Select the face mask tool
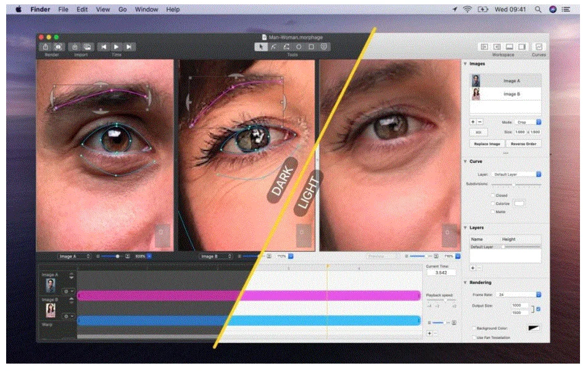 pyautogui.click(x=324, y=47)
